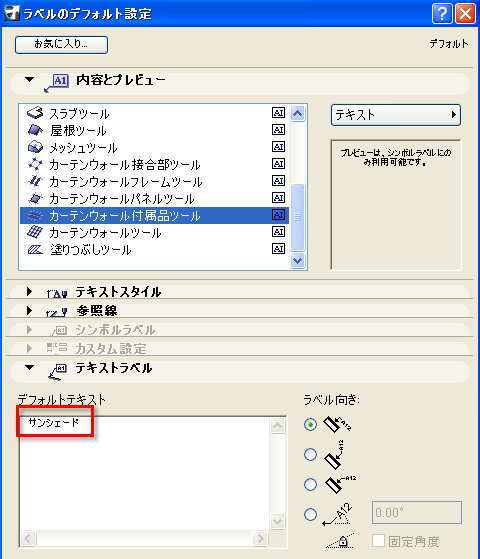This screenshot has width=480, height=559.
Task: Select the third label orientation radio button
Action: click(x=310, y=484)
